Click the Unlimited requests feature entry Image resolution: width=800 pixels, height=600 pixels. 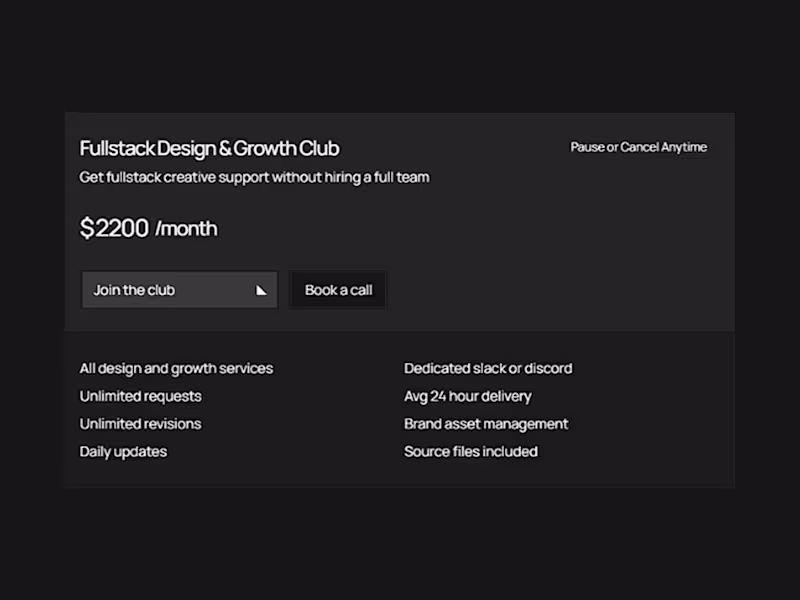140,396
